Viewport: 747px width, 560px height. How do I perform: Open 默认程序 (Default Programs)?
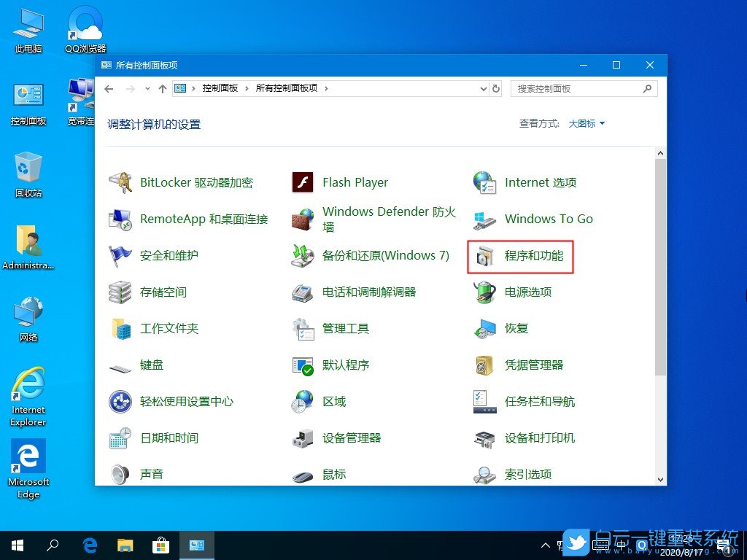point(334,365)
